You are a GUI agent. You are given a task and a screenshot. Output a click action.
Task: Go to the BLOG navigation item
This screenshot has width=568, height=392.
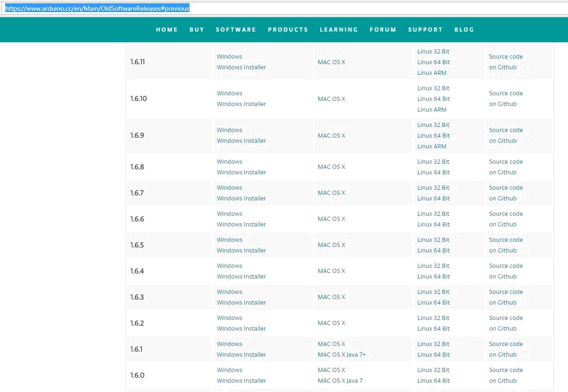point(464,29)
